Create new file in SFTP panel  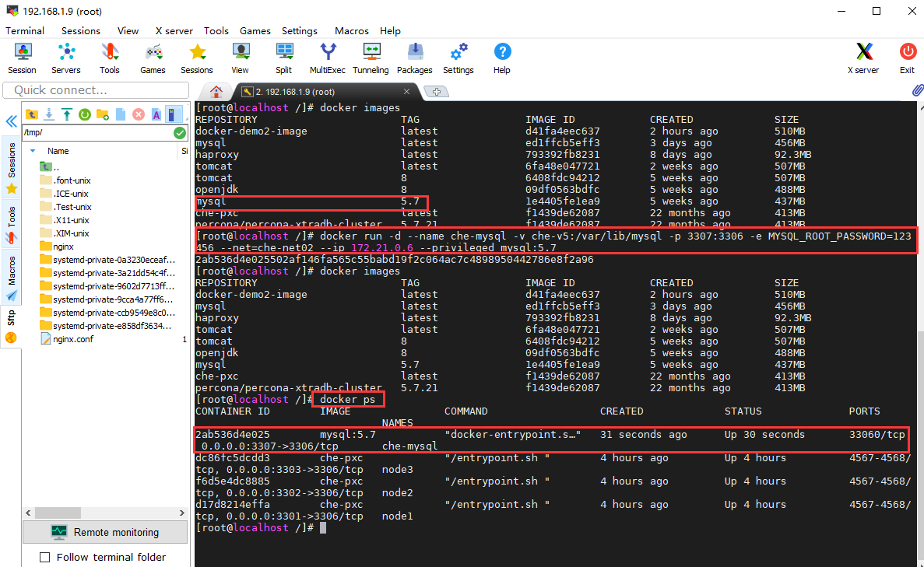click(120, 114)
